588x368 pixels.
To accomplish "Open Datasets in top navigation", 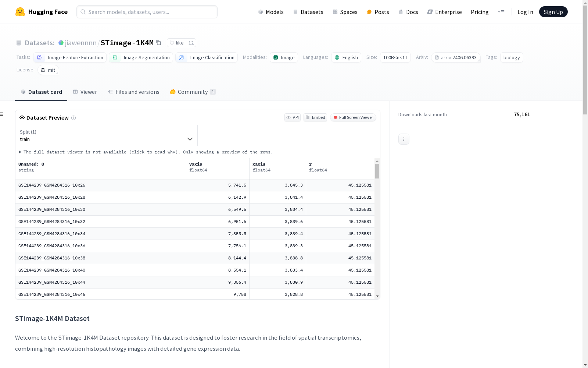I will point(308,12).
